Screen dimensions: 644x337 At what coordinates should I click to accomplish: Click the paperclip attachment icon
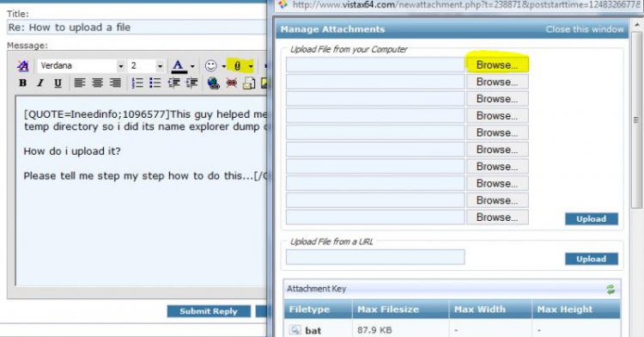(x=237, y=65)
